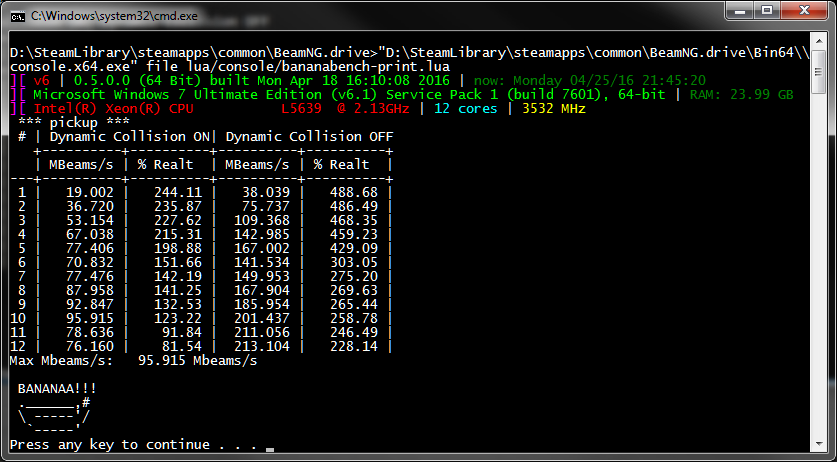The height and width of the screenshot is (462, 837).
Task: Click the value 486.49 in row 2
Action: coord(354,206)
